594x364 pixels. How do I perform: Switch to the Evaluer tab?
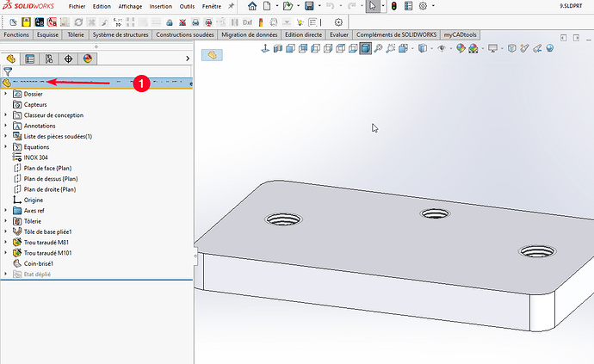pos(339,34)
